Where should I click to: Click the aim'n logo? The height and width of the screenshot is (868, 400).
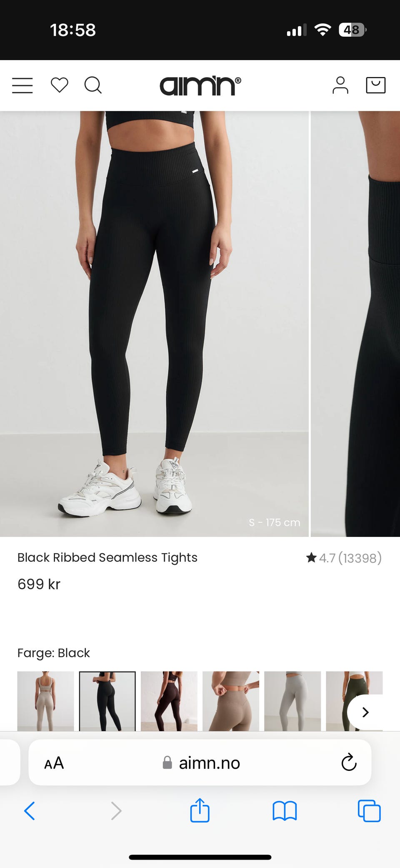[200, 86]
